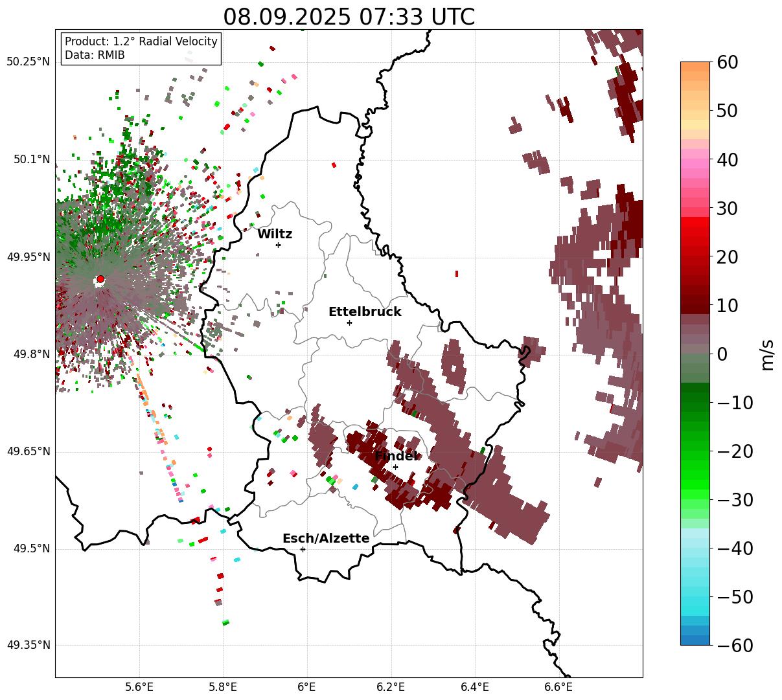Image resolution: width=782 pixels, height=700 pixels.
Task: Click the colorbar value 60
Action: [x=728, y=62]
